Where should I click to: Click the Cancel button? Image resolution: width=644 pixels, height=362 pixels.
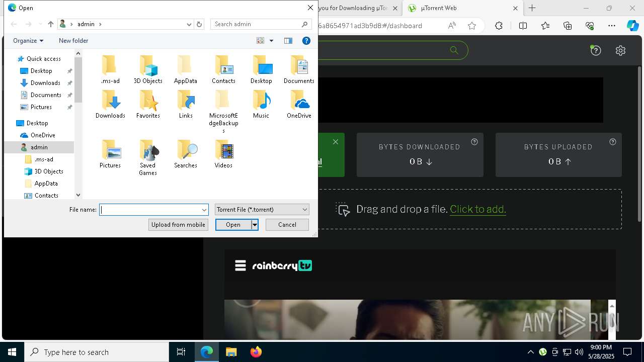click(x=287, y=225)
